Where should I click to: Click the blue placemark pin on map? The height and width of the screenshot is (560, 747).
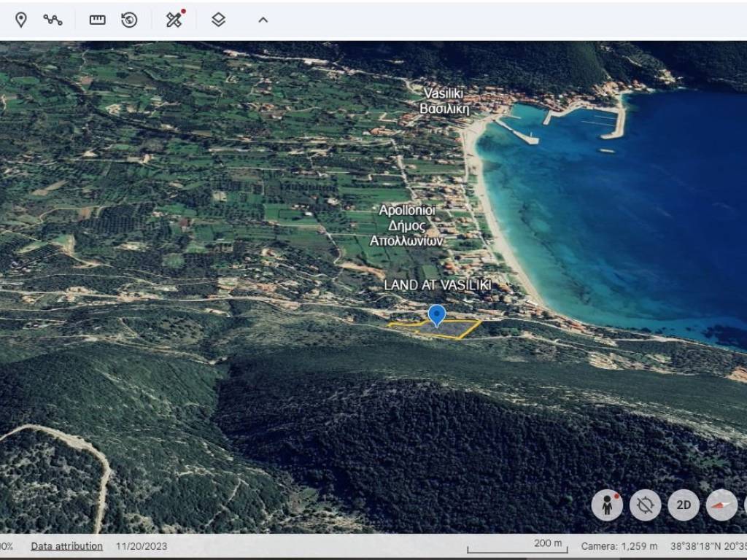(436, 315)
